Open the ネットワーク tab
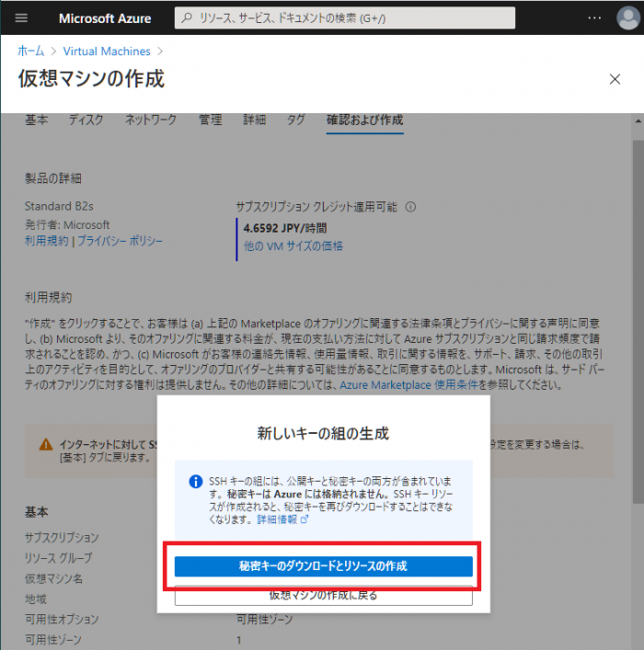The image size is (644, 650). (x=151, y=120)
